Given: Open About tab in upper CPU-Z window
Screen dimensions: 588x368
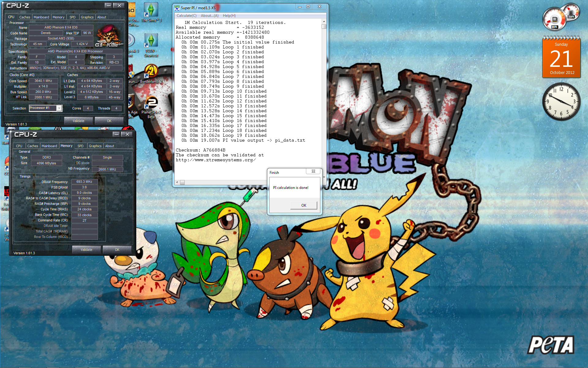Looking at the screenshot, I should point(102,17).
